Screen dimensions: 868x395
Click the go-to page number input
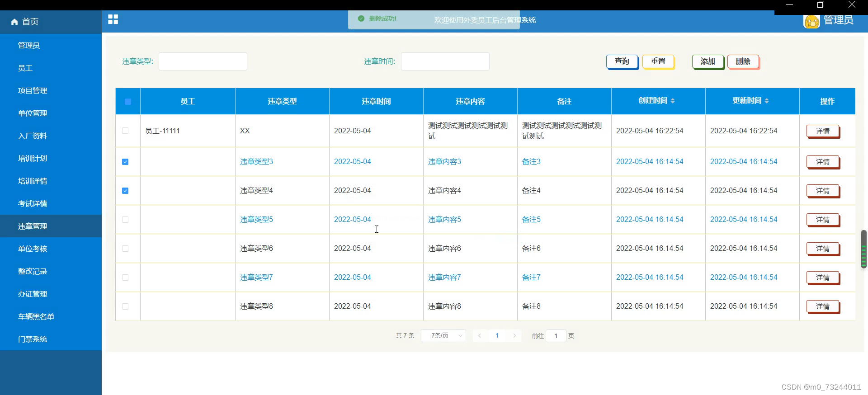tap(556, 336)
